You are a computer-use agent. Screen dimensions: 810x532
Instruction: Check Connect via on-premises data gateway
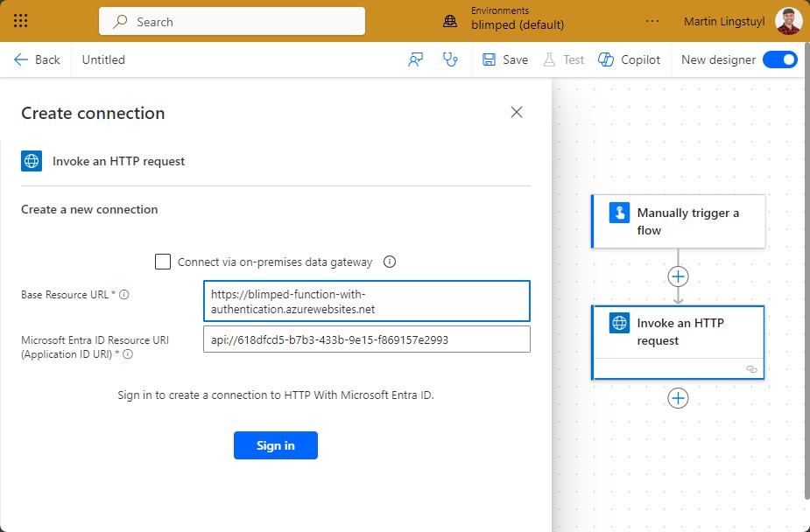pyautogui.click(x=163, y=262)
